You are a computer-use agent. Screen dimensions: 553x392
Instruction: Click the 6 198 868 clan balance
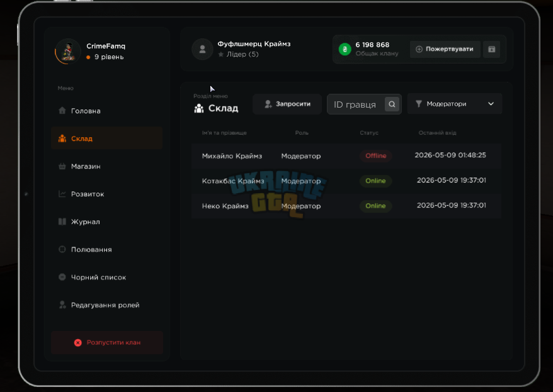pos(372,45)
